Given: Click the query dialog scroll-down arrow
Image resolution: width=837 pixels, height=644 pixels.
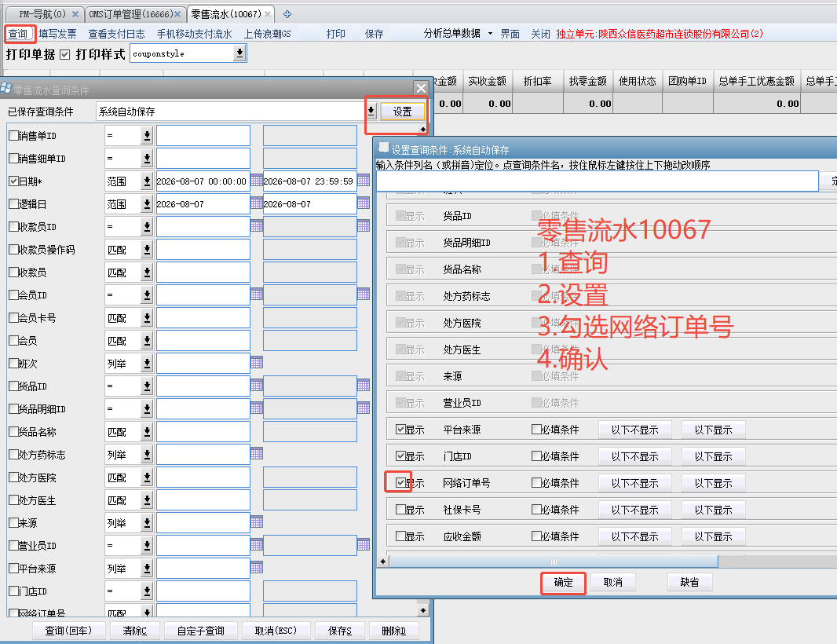Looking at the screenshot, I should coord(422,609).
